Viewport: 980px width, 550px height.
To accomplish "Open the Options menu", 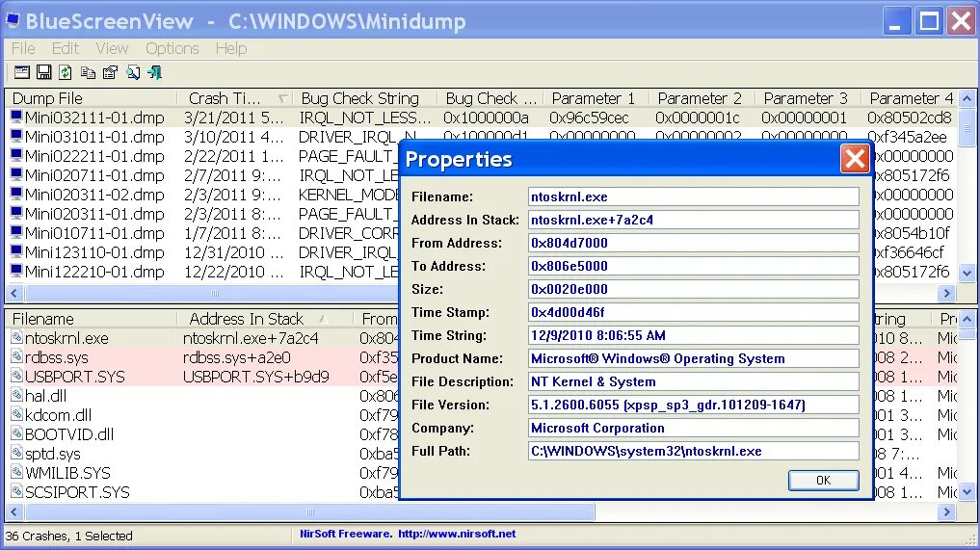I will point(172,48).
